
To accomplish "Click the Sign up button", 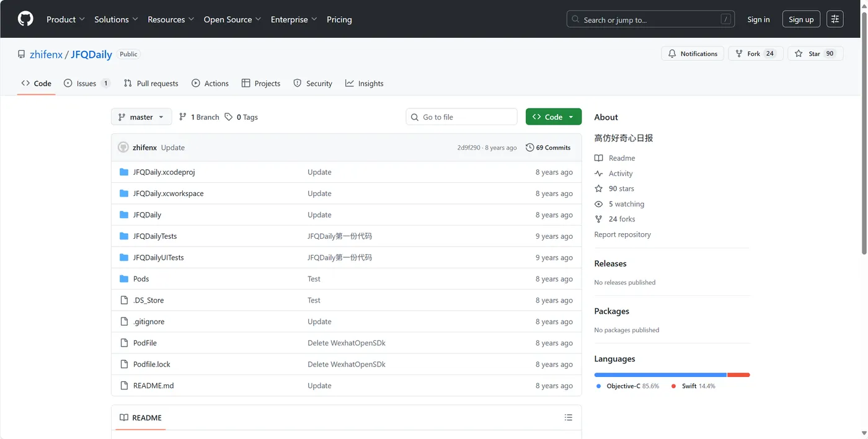I will click(x=801, y=19).
